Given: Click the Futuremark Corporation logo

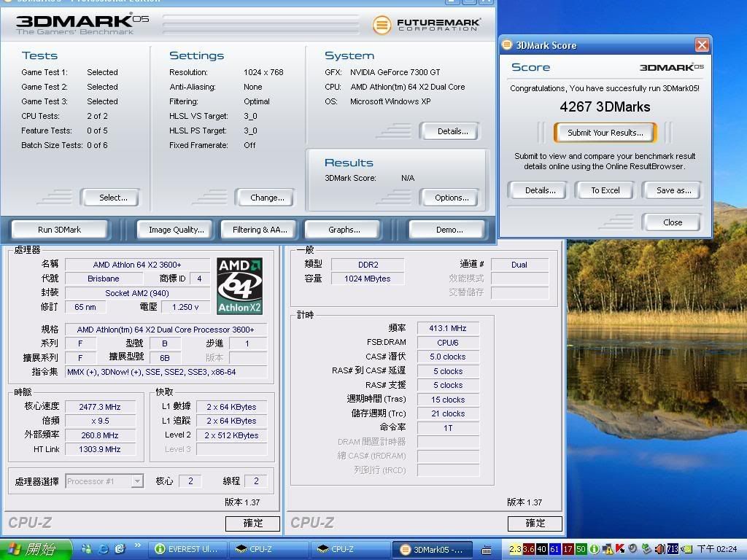Looking at the screenshot, I should click(x=426, y=24).
